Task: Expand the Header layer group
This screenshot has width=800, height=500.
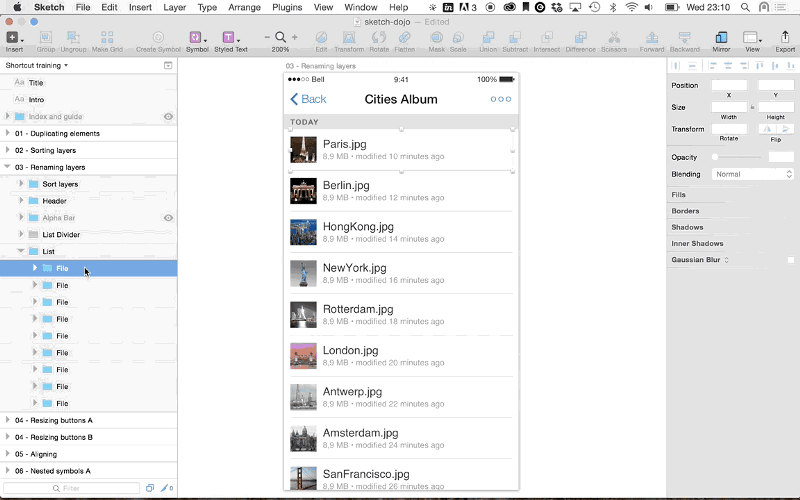Action: click(21, 201)
